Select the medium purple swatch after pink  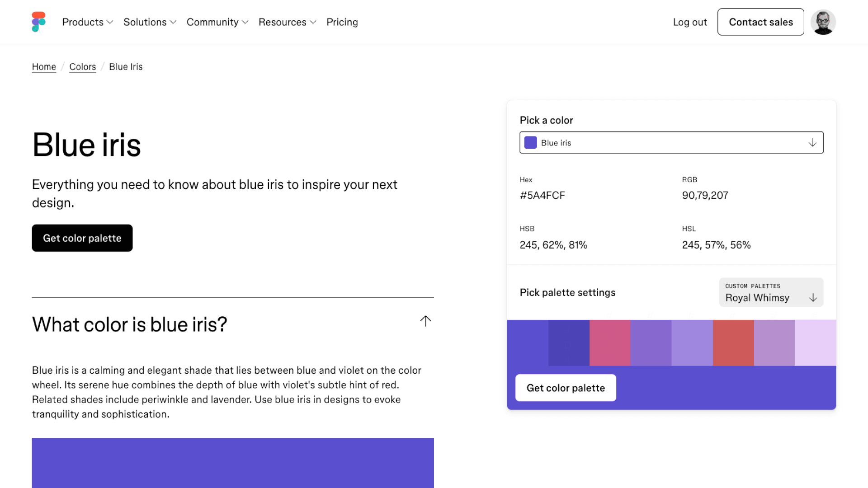pos(651,343)
